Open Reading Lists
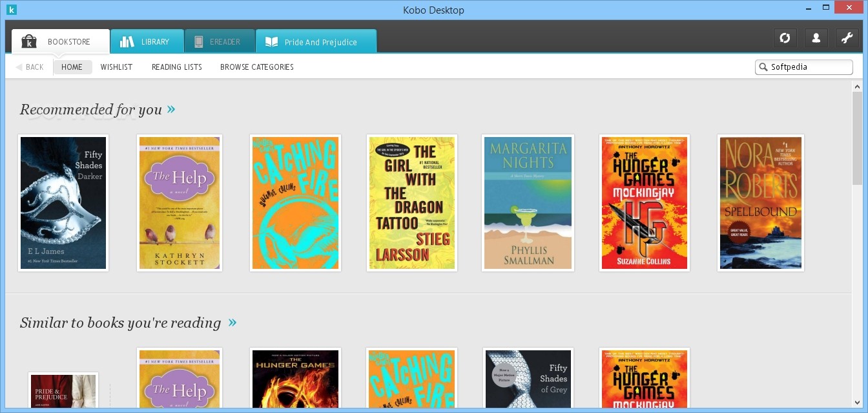The width and height of the screenshot is (868, 413). (x=177, y=67)
